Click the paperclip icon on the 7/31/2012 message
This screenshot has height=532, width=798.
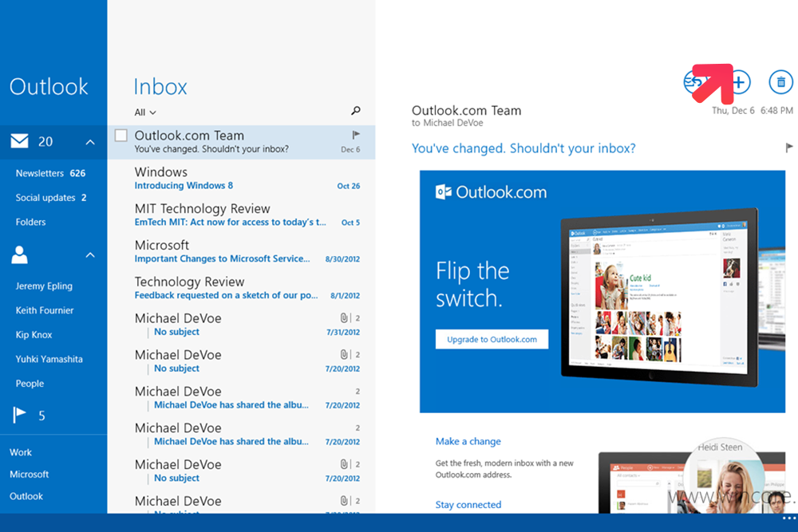point(344,318)
